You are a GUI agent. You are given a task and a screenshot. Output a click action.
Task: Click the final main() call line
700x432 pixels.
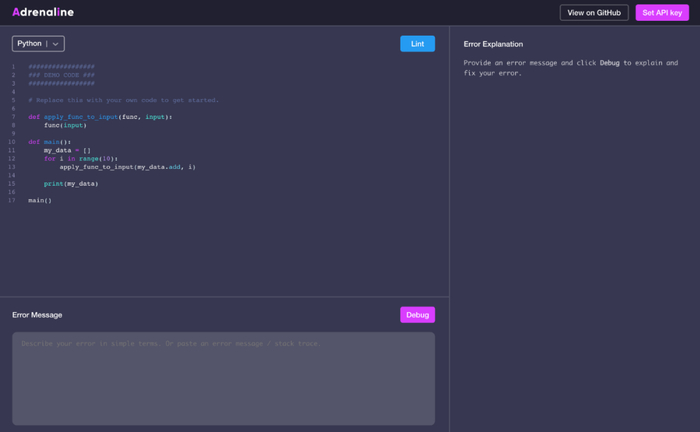point(40,200)
